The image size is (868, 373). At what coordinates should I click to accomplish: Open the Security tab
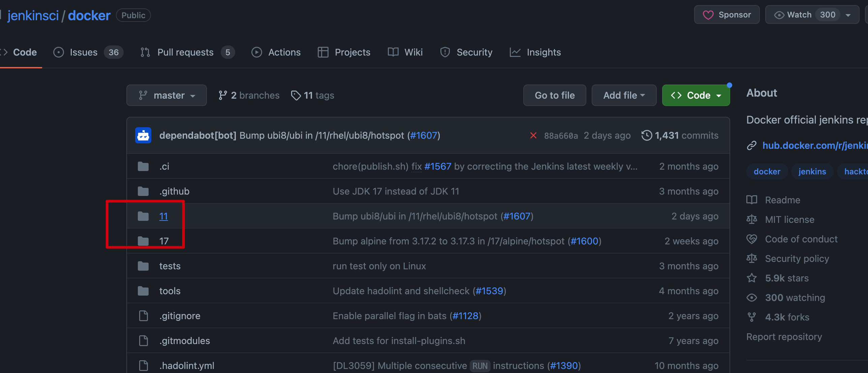pos(466,52)
